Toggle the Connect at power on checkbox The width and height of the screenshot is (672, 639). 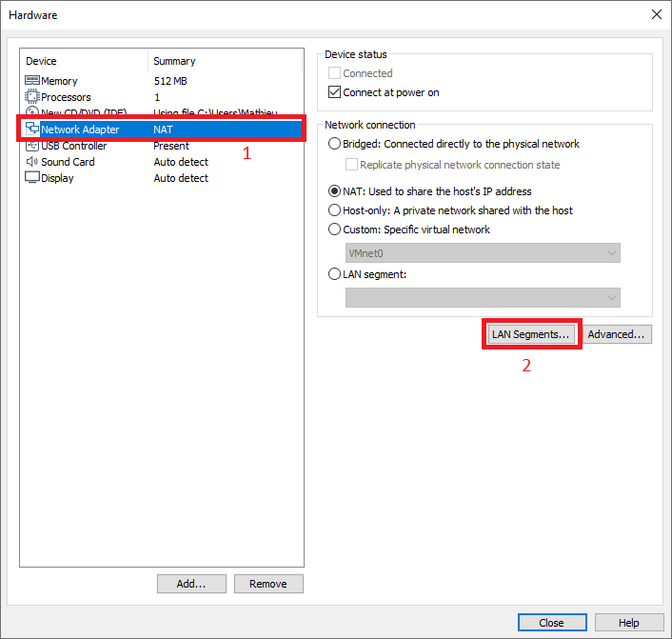pyautogui.click(x=334, y=92)
